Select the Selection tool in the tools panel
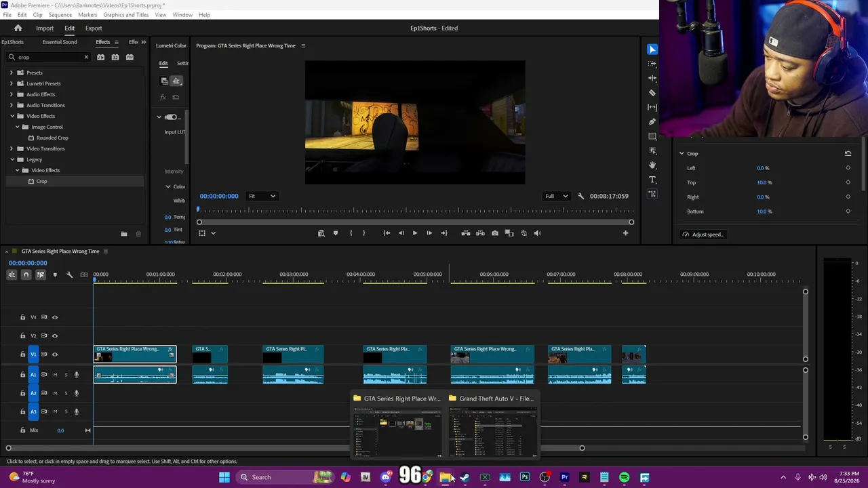Viewport: 868px width, 488px height. [x=652, y=49]
